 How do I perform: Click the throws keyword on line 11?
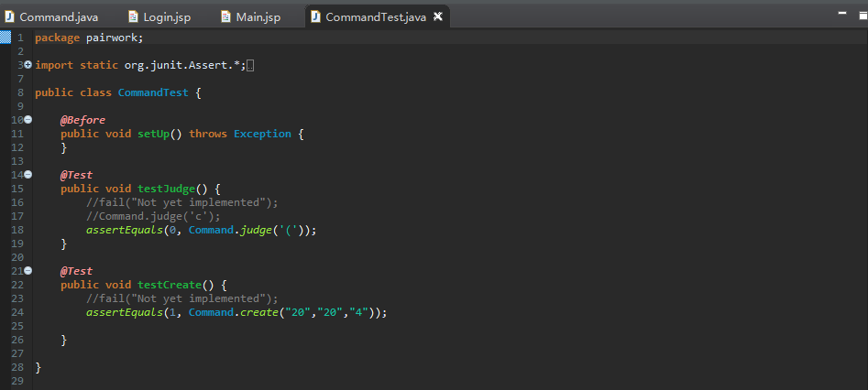[x=208, y=134]
